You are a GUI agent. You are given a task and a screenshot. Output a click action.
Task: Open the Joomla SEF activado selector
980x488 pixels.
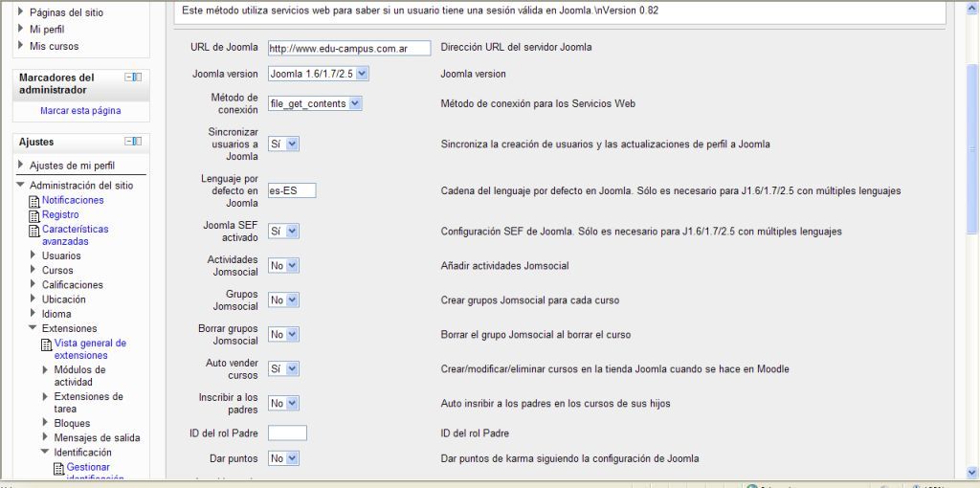[x=284, y=232]
